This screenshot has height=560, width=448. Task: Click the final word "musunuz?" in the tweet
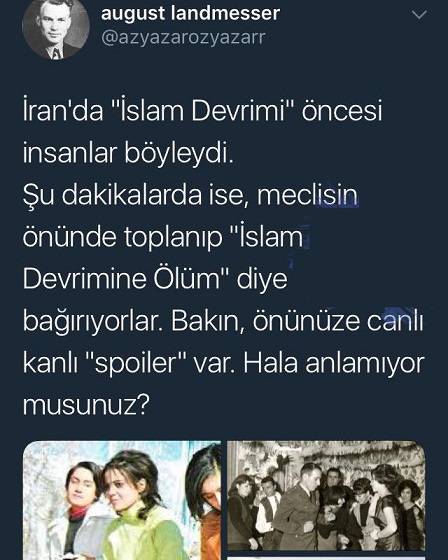(85, 405)
